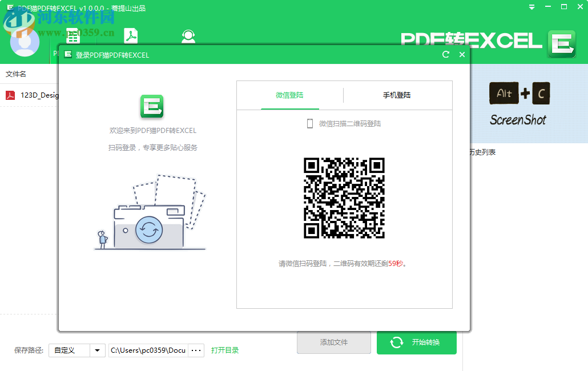Select the Excel conversion tool icon
The width and height of the screenshot is (588, 371).
[73, 36]
